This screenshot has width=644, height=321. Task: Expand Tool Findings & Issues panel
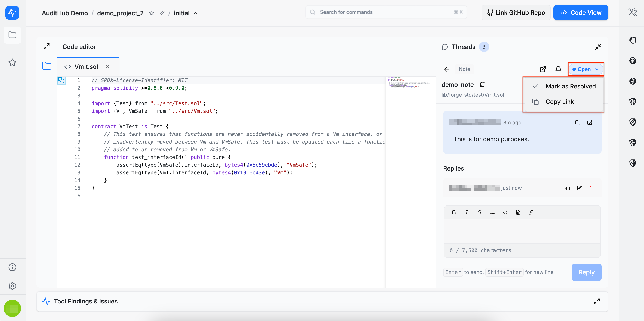coord(596,301)
